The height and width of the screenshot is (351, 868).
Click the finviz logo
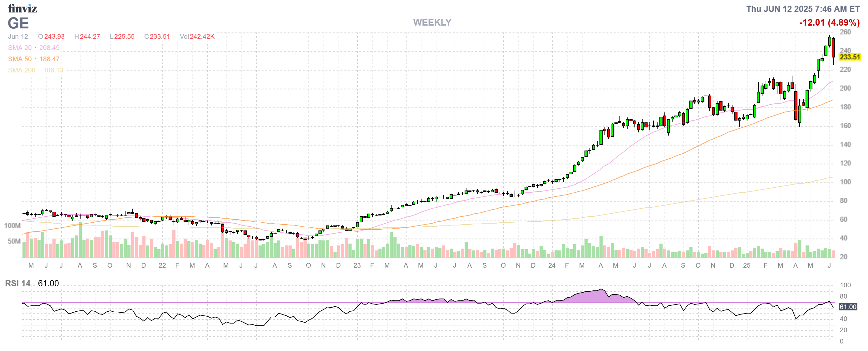pos(23,9)
